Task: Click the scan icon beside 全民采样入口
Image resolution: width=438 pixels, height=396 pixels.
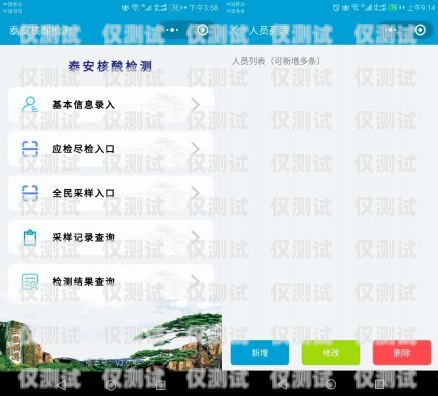Action: [30, 193]
